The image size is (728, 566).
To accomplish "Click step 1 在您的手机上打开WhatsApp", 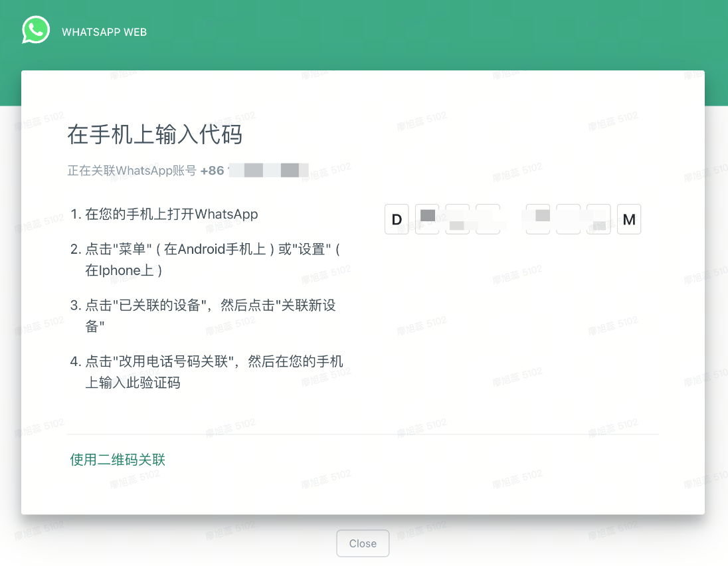I will (x=164, y=214).
